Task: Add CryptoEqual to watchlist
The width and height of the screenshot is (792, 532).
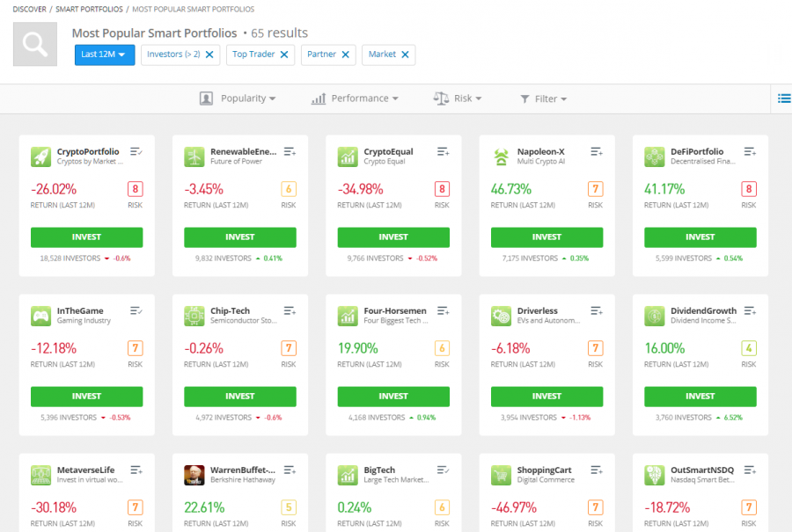Action: click(x=443, y=151)
